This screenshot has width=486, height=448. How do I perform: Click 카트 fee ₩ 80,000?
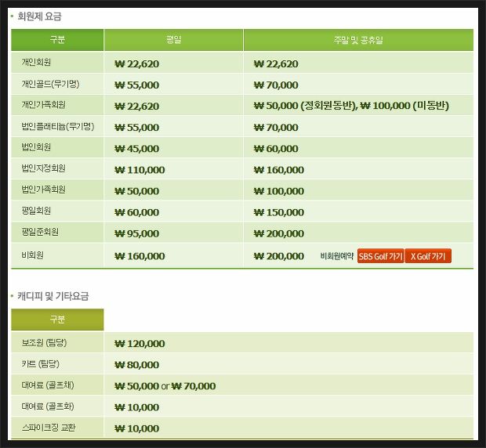(136, 365)
